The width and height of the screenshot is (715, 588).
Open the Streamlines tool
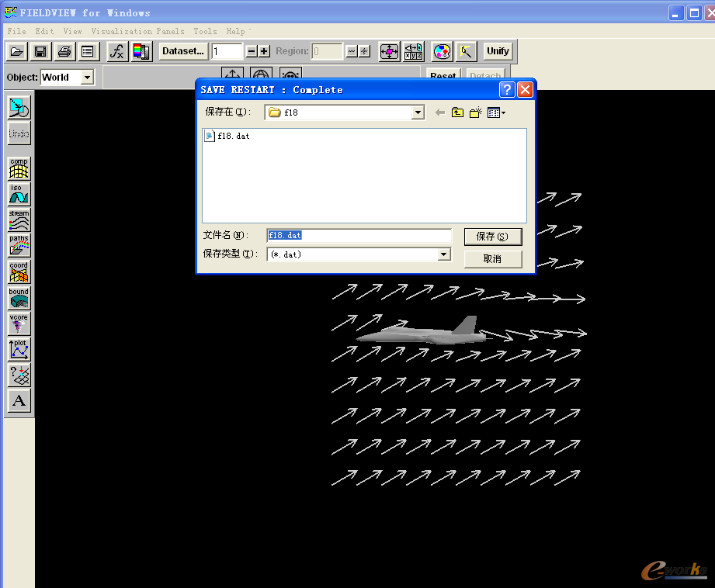pos(19,220)
